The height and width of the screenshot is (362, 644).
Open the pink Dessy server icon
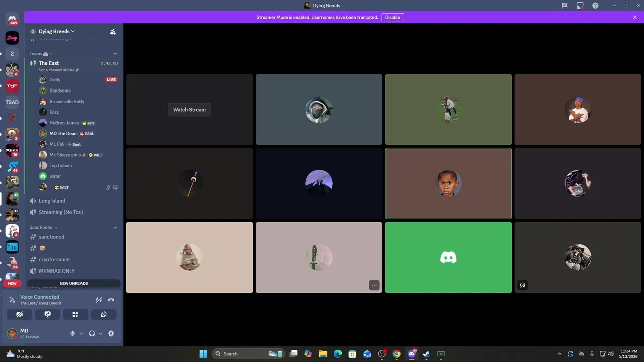12,38
